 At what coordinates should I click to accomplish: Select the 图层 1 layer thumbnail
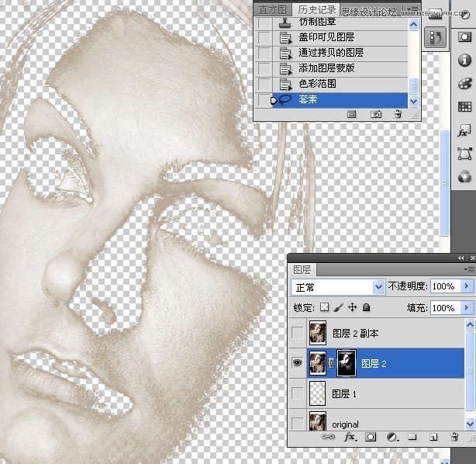[x=318, y=393]
